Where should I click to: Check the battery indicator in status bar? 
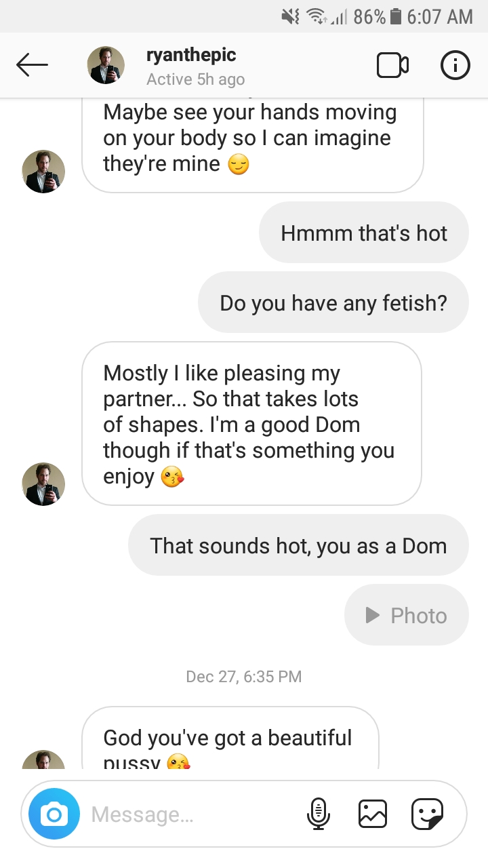[x=396, y=17]
